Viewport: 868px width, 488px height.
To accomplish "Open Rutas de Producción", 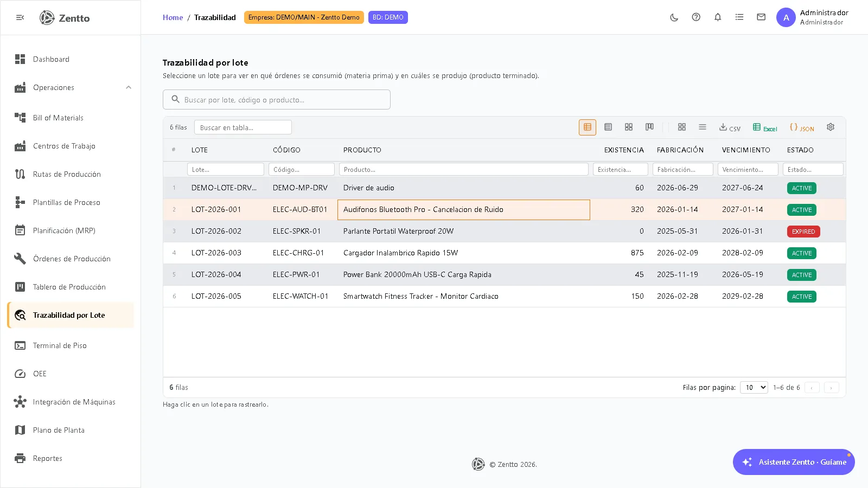I will (x=71, y=174).
